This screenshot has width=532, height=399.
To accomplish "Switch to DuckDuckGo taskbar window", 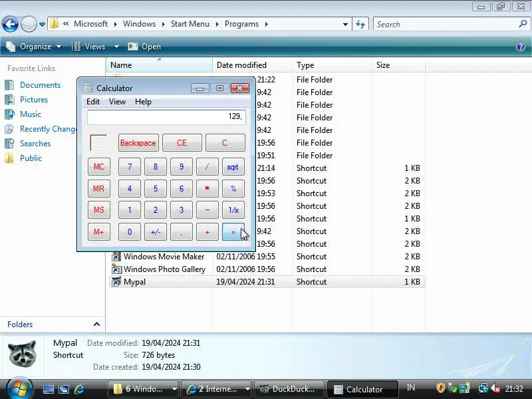I will pos(289,389).
